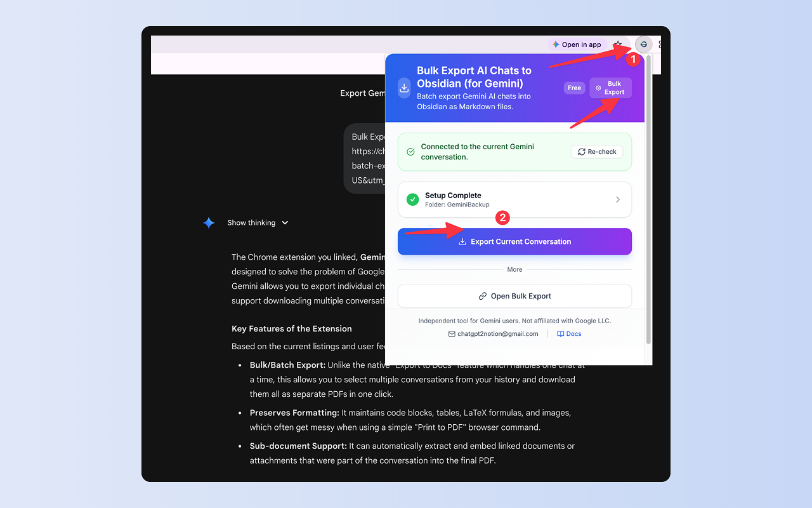Click the mail icon beside chatgpt2notion address

pos(452,334)
